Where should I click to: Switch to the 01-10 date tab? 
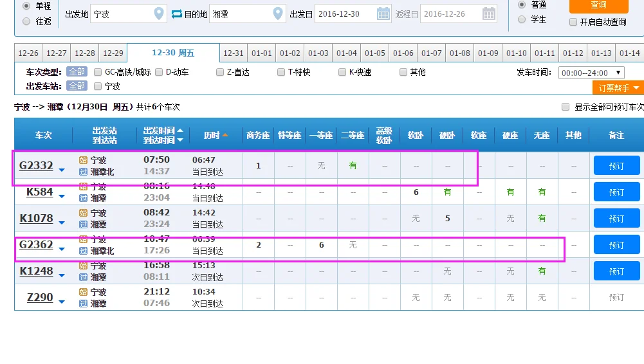516,53
